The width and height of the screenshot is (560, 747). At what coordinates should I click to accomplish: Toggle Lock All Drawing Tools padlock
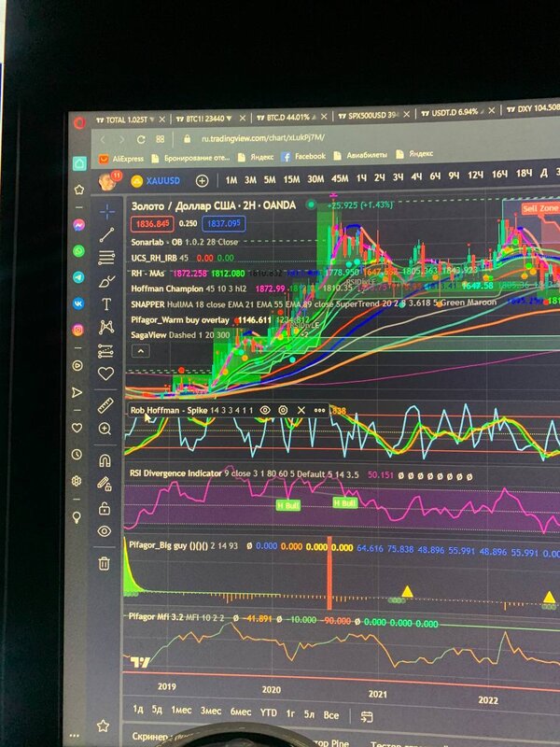[x=105, y=508]
